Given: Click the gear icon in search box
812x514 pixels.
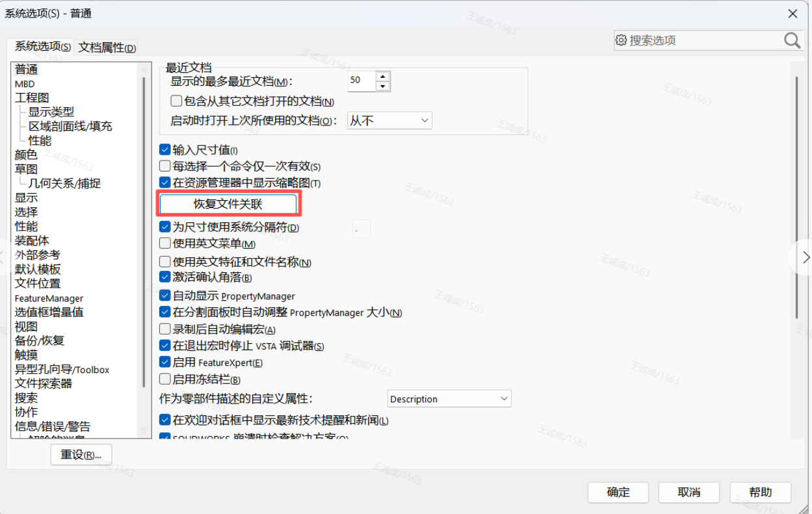Looking at the screenshot, I should [x=621, y=40].
